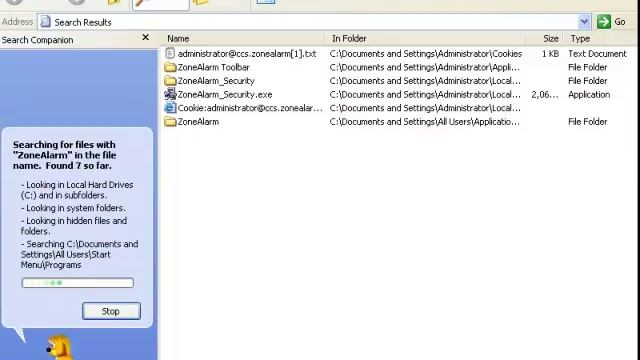Select the Cookie:administrator@ccs.zonealar... entry icon

coord(170,108)
